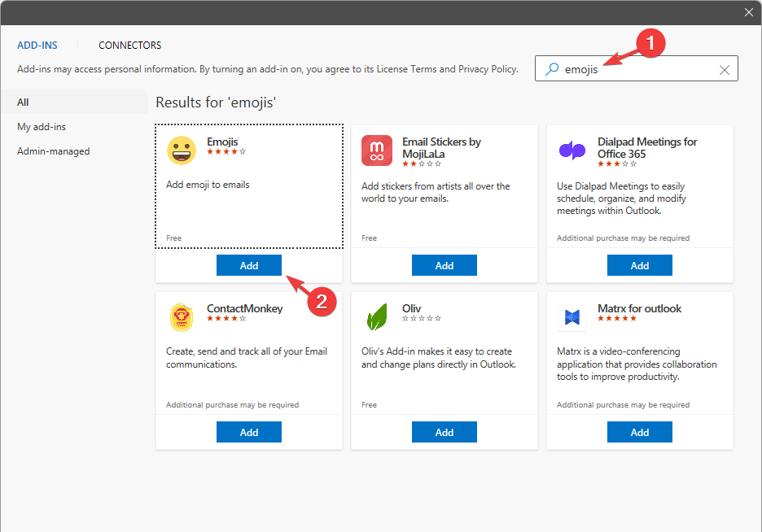Click the MojiLaLa Email Stickers icon
This screenshot has width=762, height=532.
377,150
